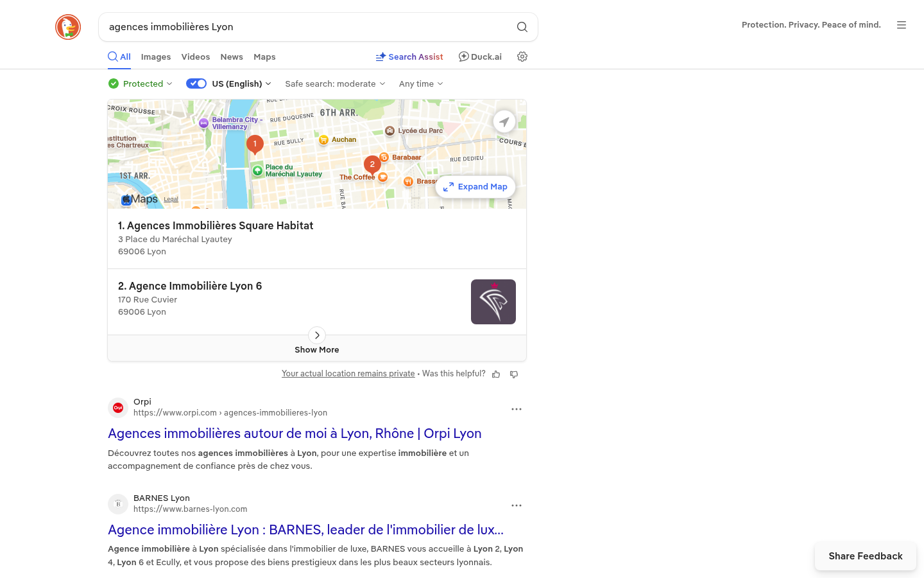Click map location arrow icon

[504, 121]
